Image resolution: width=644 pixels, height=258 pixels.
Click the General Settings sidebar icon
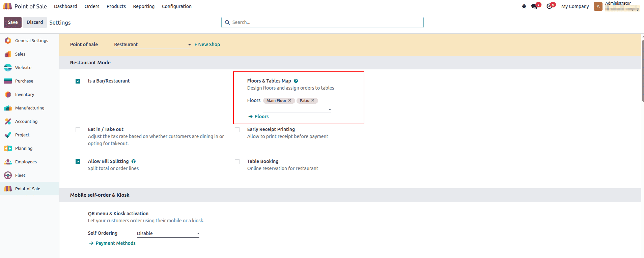(8, 40)
